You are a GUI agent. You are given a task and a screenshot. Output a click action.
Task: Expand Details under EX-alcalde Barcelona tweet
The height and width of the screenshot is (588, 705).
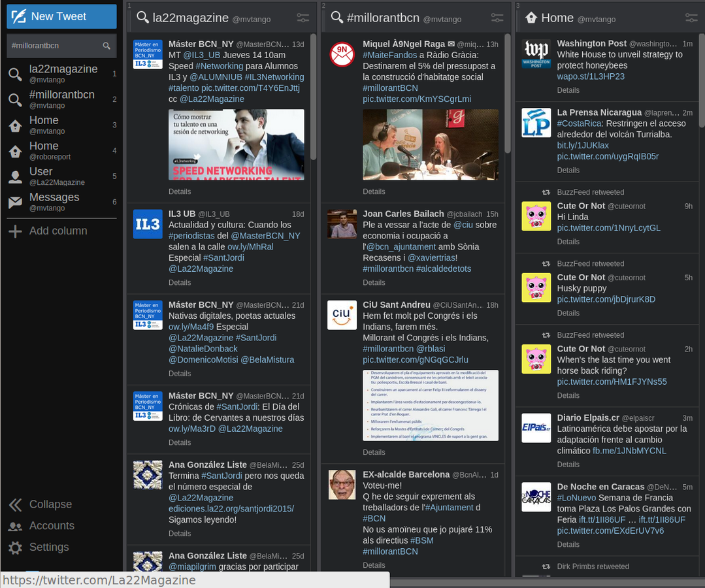pyautogui.click(x=374, y=566)
